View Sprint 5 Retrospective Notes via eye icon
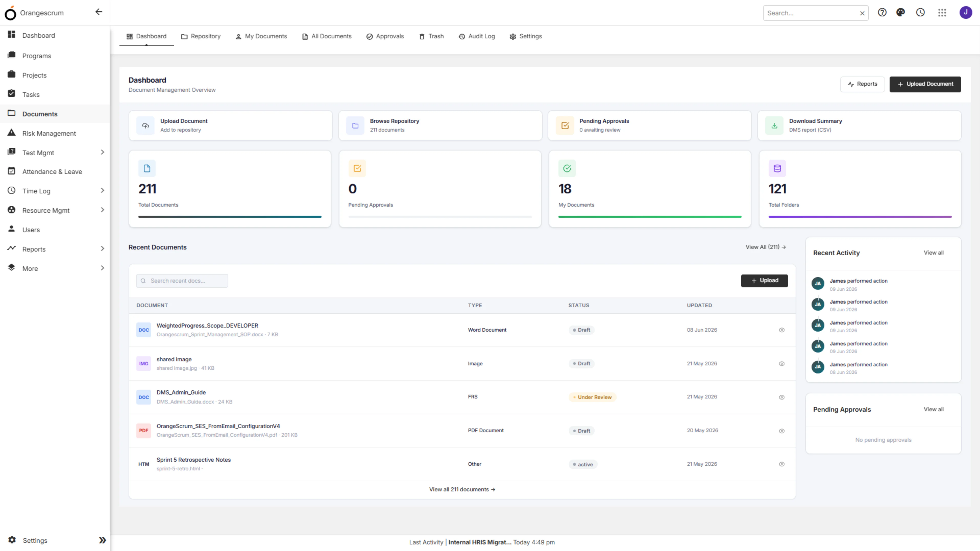980x551 pixels. pyautogui.click(x=781, y=464)
